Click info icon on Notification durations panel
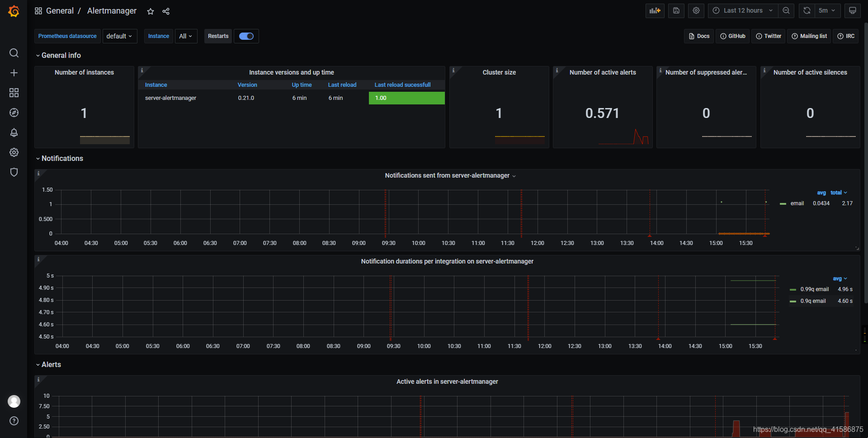This screenshot has width=868, height=438. 38,259
